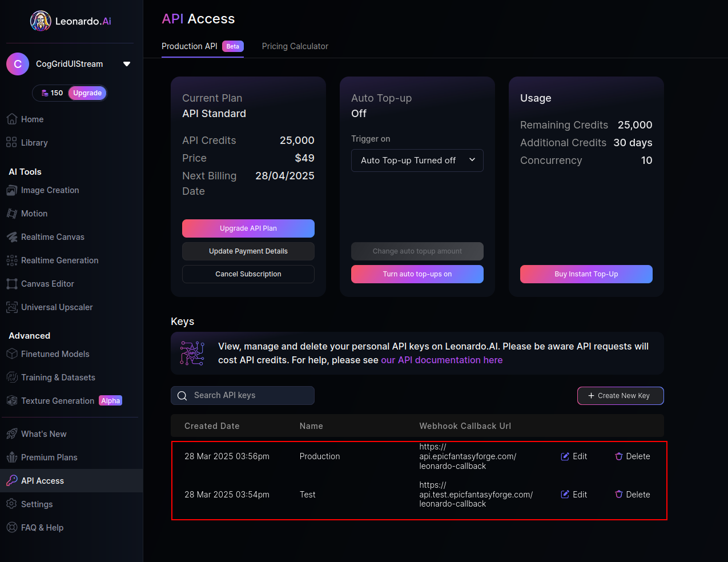728x562 pixels.
Task: Delete the Test API key
Action: click(x=633, y=495)
